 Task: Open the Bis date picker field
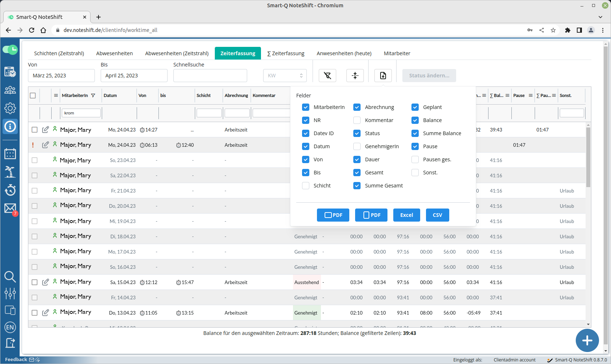pos(134,76)
